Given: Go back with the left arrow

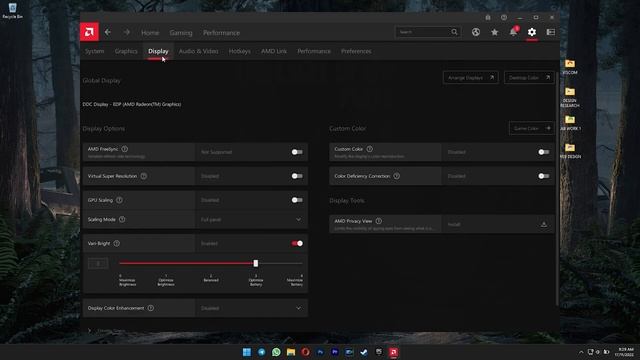Looking at the screenshot, I should tap(108, 32).
